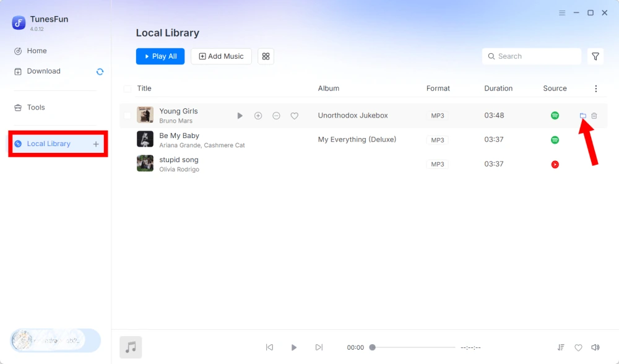
Task: Delete Young Girls with trash icon
Action: click(594, 116)
